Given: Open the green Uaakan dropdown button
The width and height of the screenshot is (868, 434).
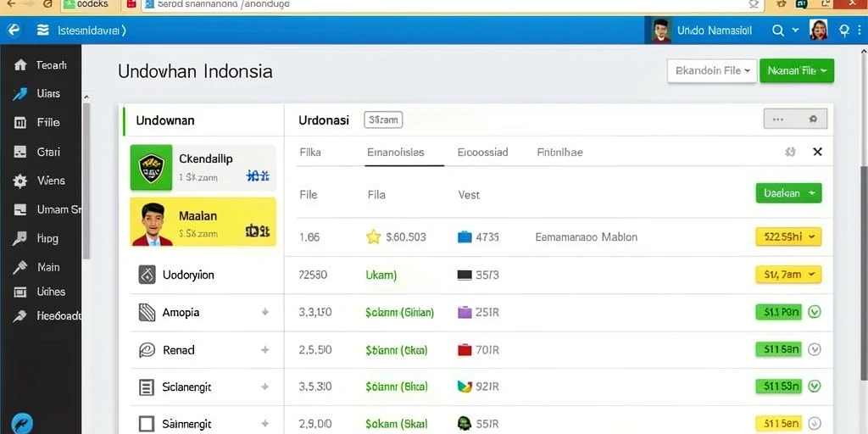Looking at the screenshot, I should pyautogui.click(x=788, y=193).
